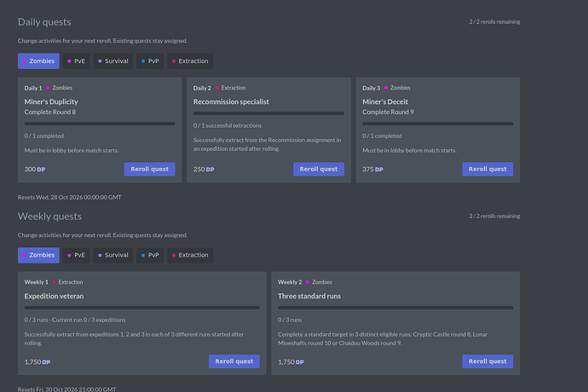Viewport: 588px width, 392px height.
Task: Click daily '2 / 2 rerolls remaining' text
Action: pyautogui.click(x=494, y=22)
